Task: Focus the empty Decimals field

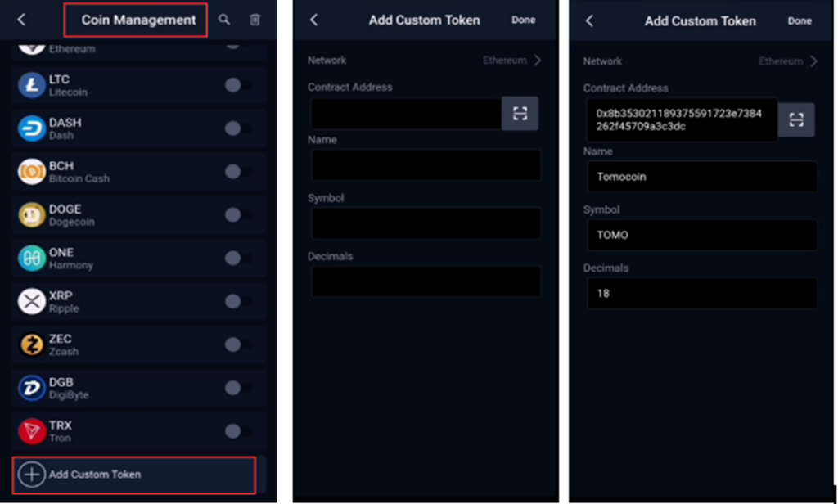Action: [x=426, y=281]
